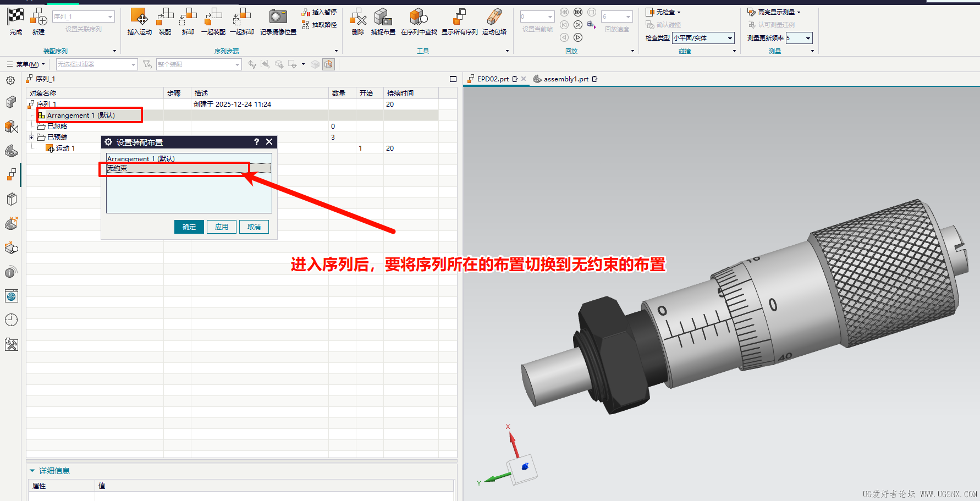980x501 pixels.
Task: Click the 插入暂停 insert pause icon
Action: (x=306, y=12)
